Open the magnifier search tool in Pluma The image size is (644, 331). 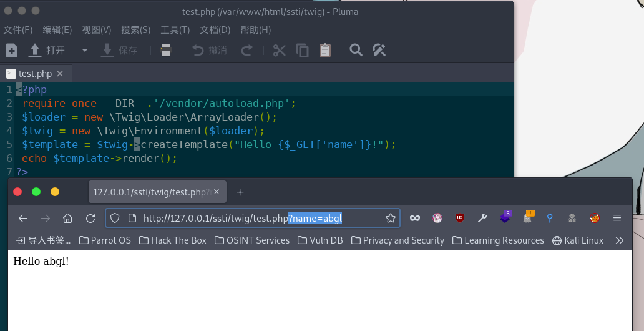point(356,51)
